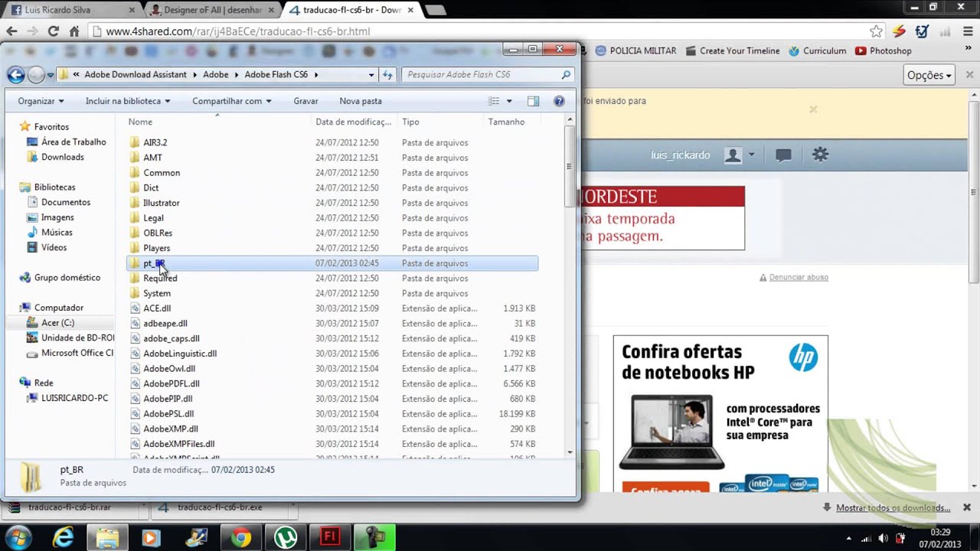Switch to the Luis Ricardo Silva Facebook tab

[x=71, y=10]
